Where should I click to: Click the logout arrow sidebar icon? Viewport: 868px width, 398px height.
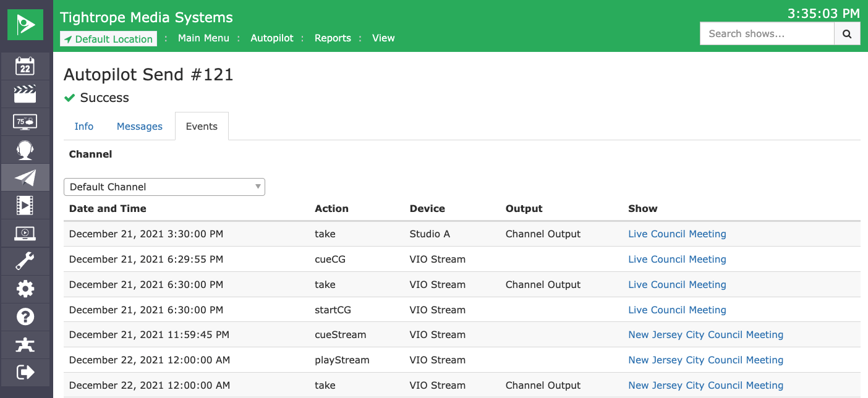point(25,372)
